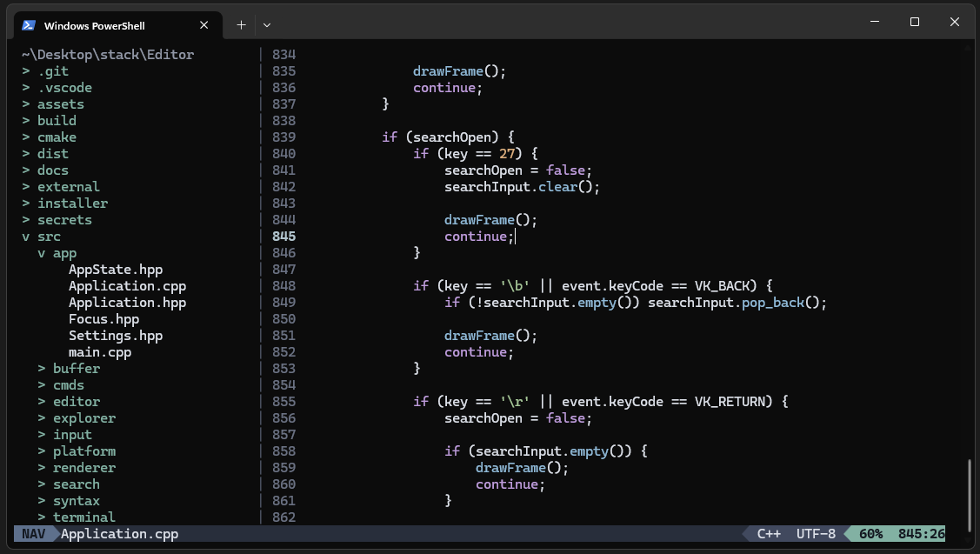
Task: Click the 'if (searchOpen) {' code line
Action: 448,137
